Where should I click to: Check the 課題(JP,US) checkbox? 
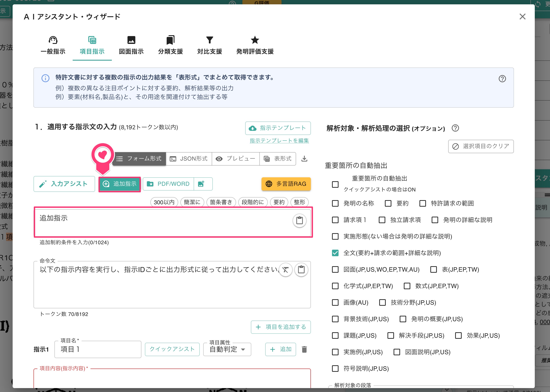coord(335,336)
